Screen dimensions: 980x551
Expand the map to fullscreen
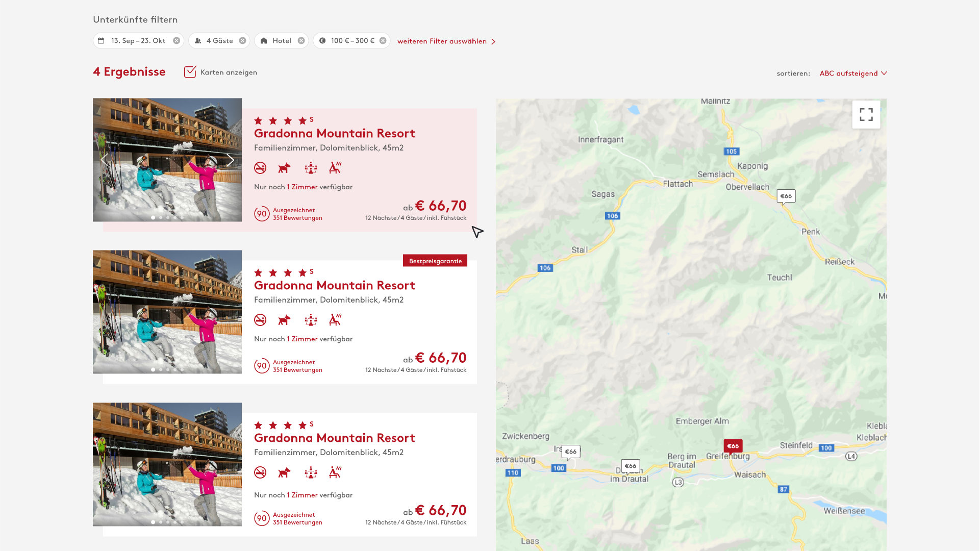pos(866,114)
